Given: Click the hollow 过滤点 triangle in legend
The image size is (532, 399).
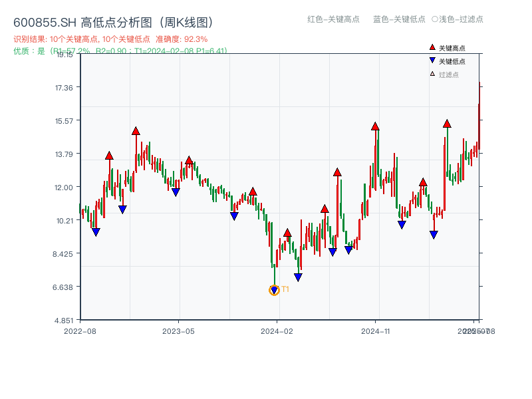Looking at the screenshot, I should coord(432,74).
